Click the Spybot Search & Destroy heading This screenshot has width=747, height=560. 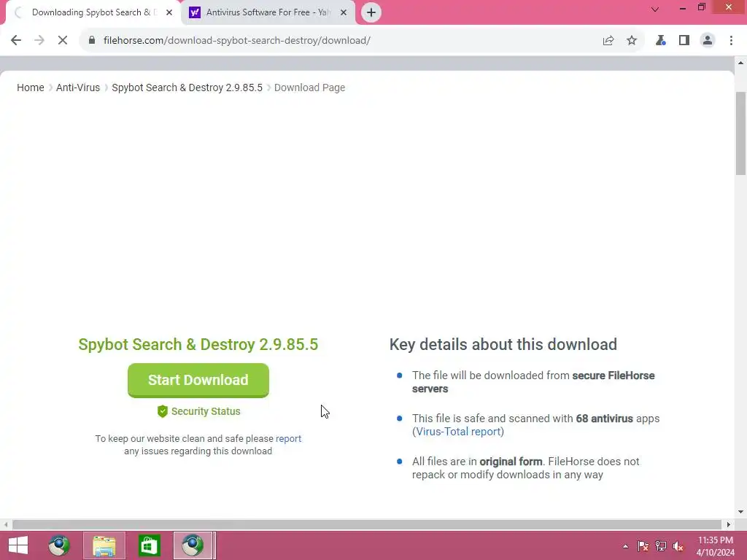coord(198,344)
